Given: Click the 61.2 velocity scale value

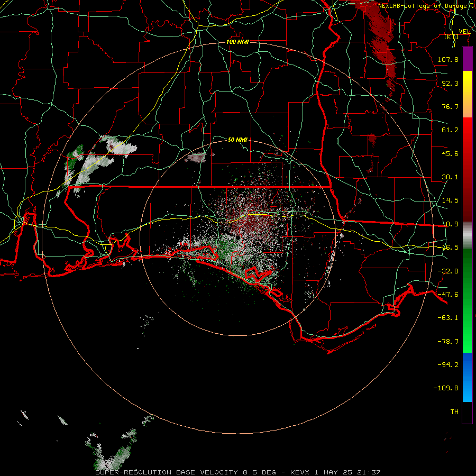Looking at the screenshot, I should pos(450,130).
